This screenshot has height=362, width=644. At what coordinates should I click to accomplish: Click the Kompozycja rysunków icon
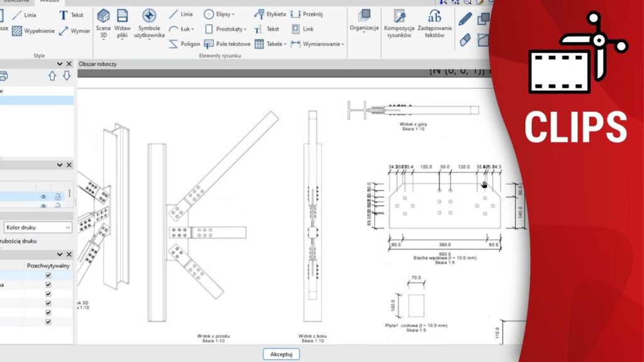pos(399,24)
